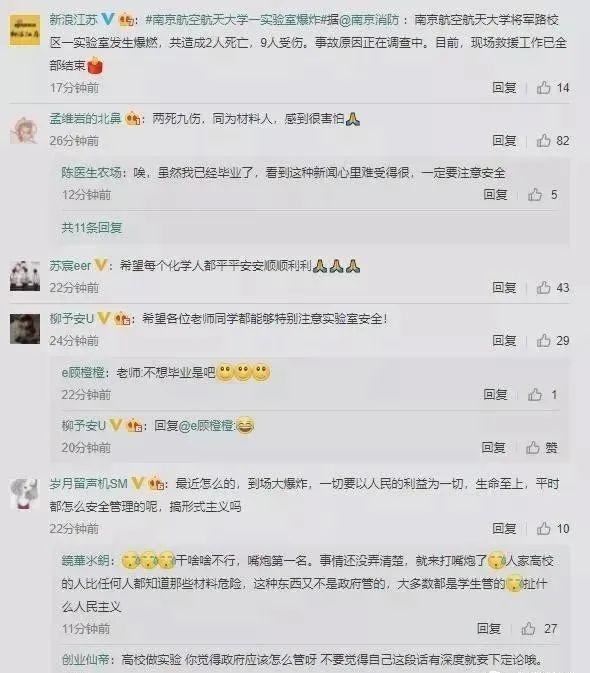
Task: Like 岁月留声机SM's comment with 10 likes
Action: (x=543, y=528)
